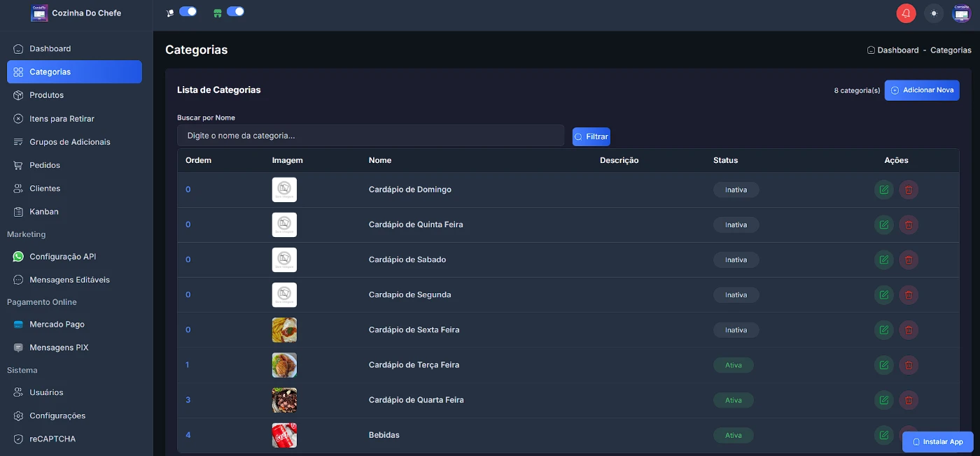Toggle the first switch in the top bar

click(x=188, y=11)
